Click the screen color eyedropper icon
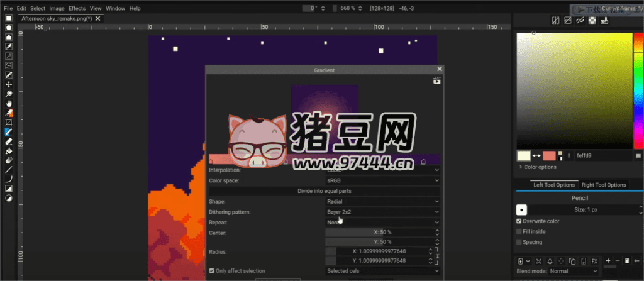This screenshot has width=644, height=281. click(569, 156)
